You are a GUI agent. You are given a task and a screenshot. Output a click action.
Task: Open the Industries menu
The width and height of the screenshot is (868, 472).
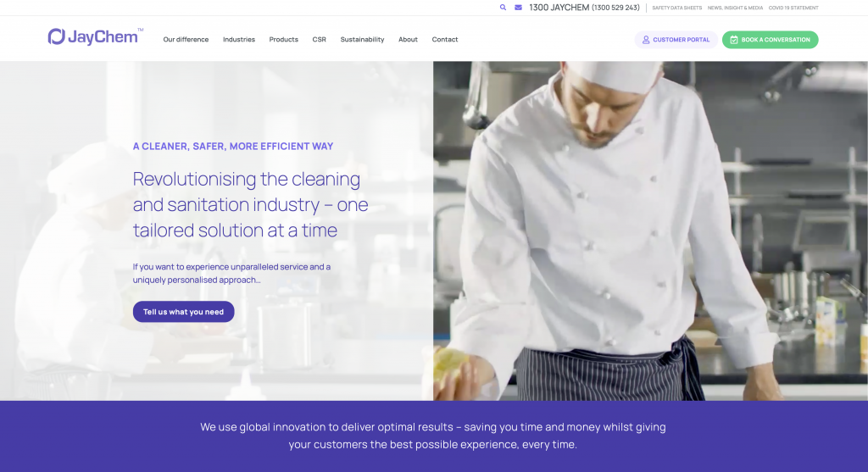pos(239,39)
